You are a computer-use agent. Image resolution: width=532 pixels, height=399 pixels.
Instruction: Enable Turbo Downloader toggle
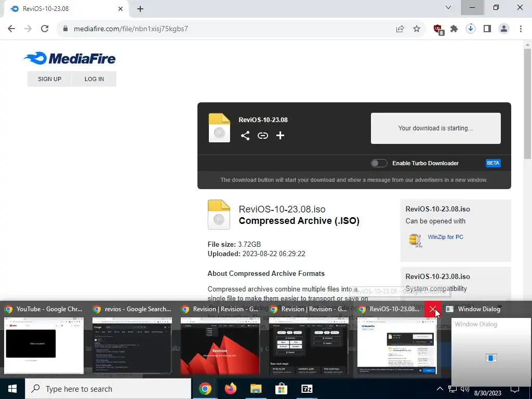pos(379,163)
